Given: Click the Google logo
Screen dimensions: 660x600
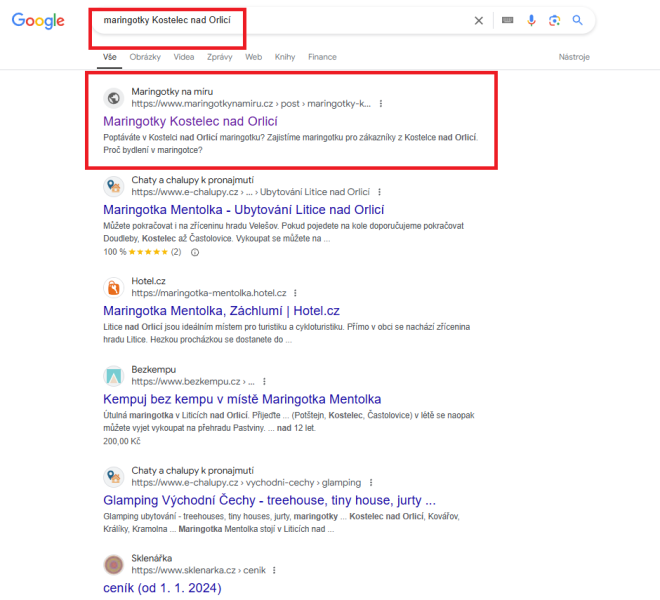Looking at the screenshot, I should pos(38,20).
